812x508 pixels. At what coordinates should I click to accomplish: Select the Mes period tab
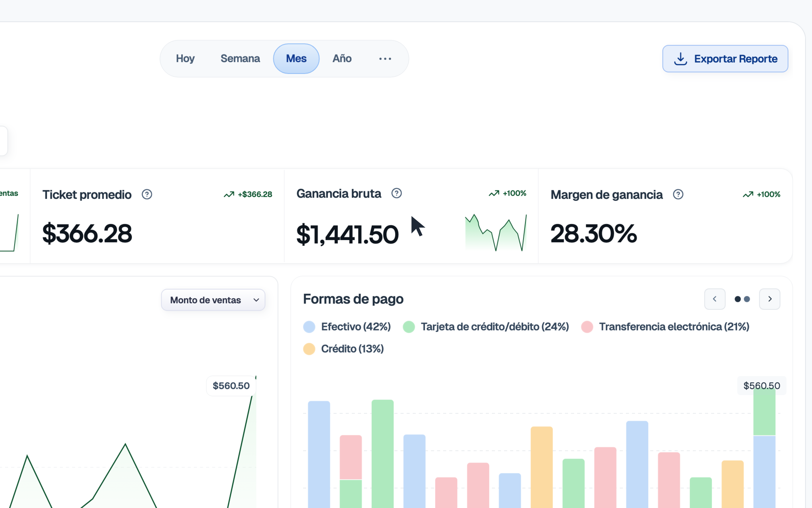pyautogui.click(x=296, y=58)
